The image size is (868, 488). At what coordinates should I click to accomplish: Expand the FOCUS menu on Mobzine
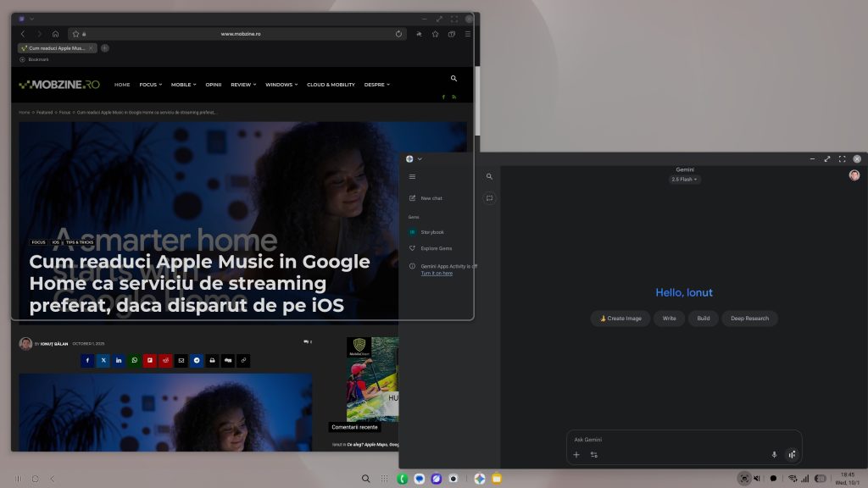tap(150, 85)
